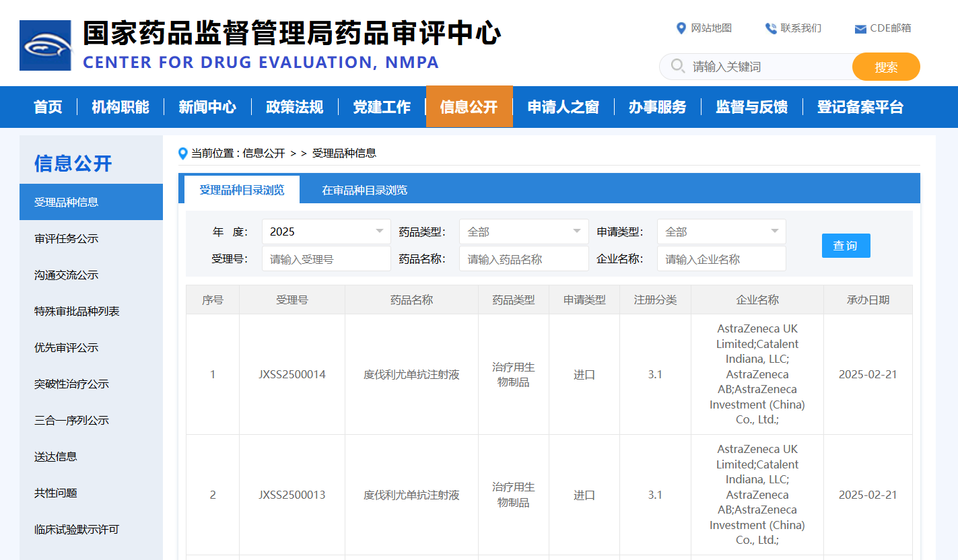Select 临床试验默示许可 in the sidebar
This screenshot has height=560, width=958.
coord(91,529)
